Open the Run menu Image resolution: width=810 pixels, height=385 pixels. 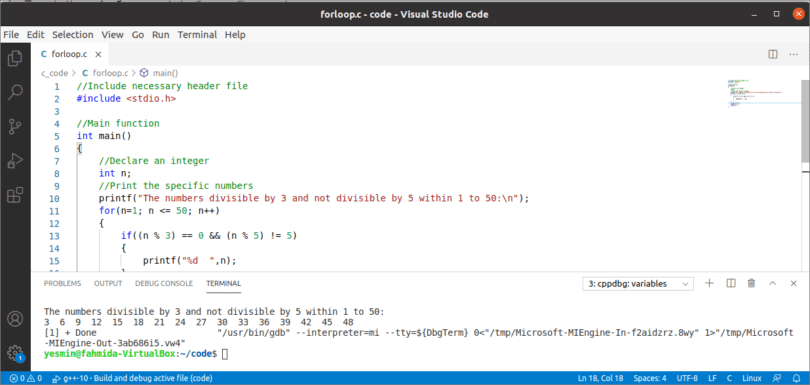[161, 35]
